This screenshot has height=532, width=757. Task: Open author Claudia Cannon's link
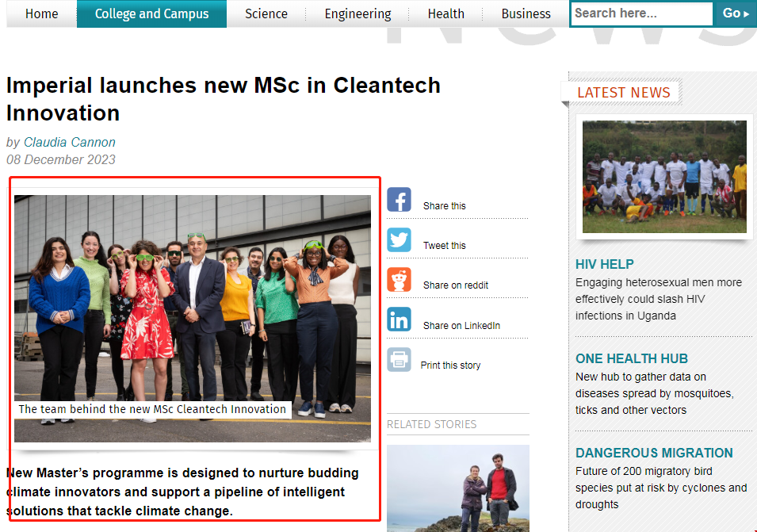click(70, 143)
